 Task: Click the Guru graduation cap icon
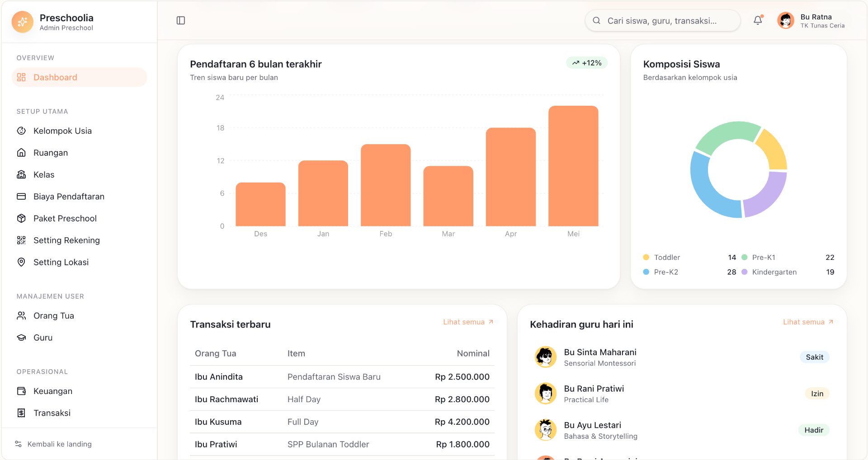[21, 338]
